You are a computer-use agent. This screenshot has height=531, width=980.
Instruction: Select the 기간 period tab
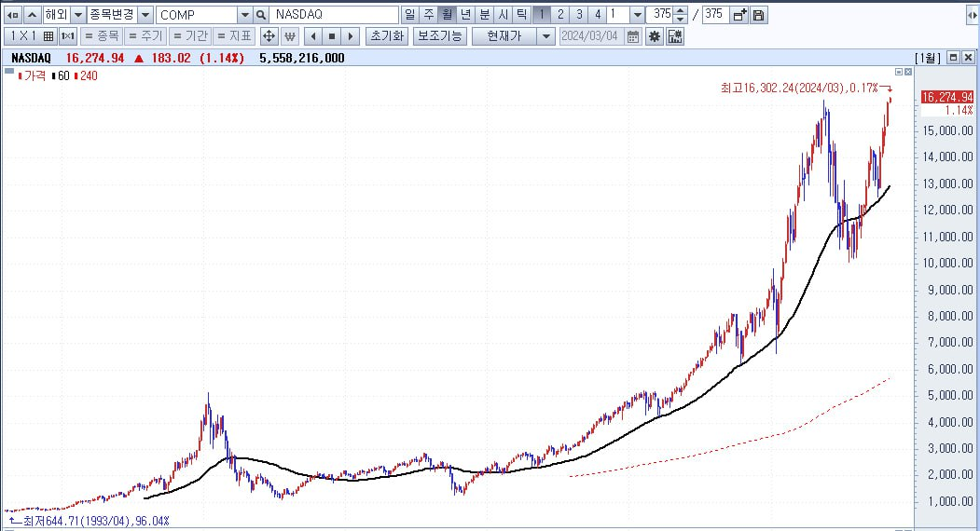[x=190, y=36]
